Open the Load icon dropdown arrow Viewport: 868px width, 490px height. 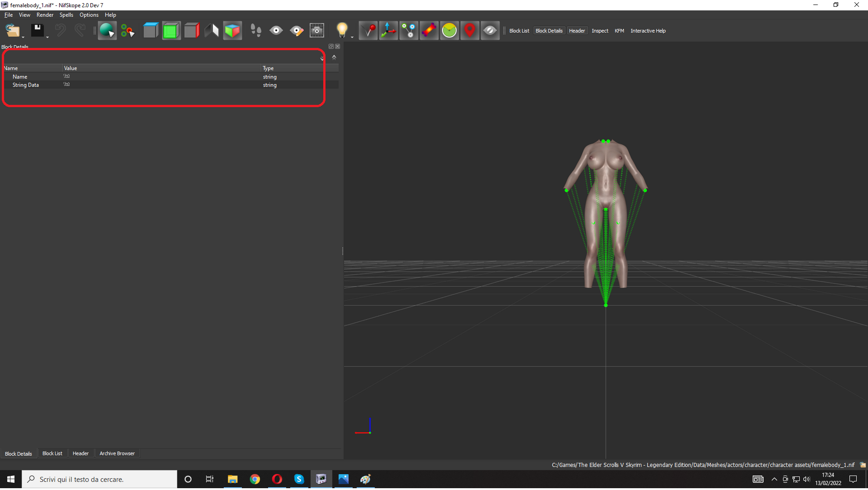pos(23,37)
